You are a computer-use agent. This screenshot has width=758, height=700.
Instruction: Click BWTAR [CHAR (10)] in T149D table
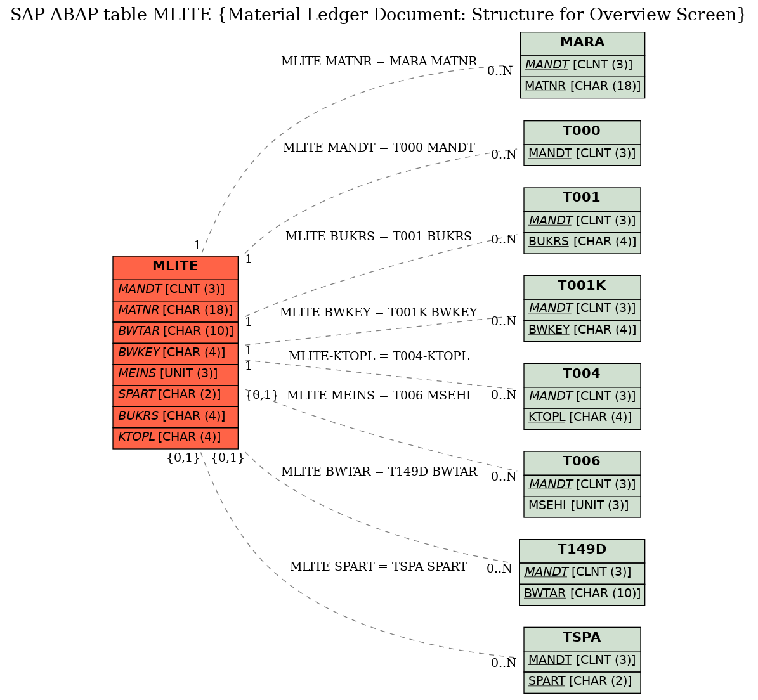(x=582, y=595)
